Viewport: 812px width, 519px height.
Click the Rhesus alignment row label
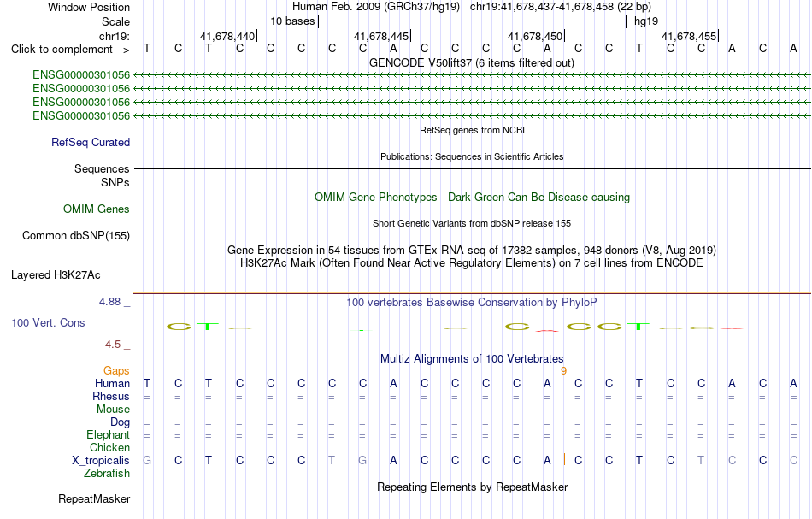pyautogui.click(x=111, y=396)
